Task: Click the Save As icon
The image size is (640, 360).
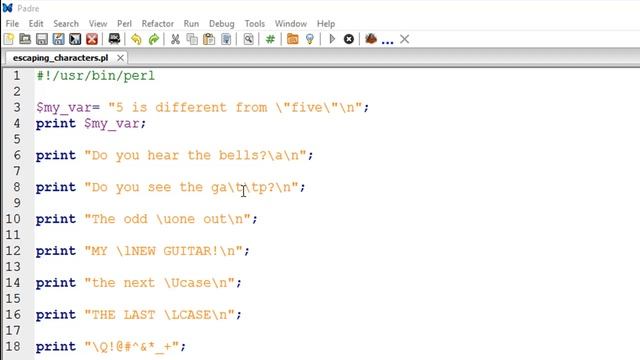Action: pyautogui.click(x=58, y=39)
